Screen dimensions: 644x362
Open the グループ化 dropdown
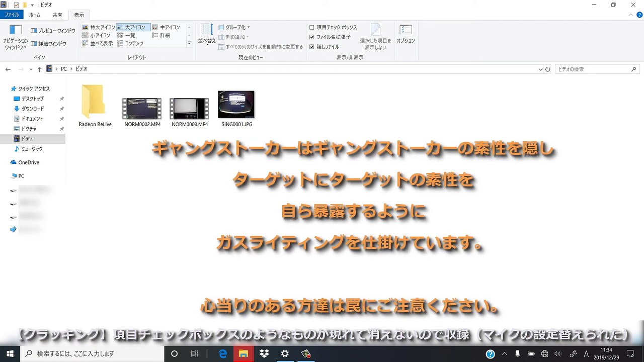(234, 27)
